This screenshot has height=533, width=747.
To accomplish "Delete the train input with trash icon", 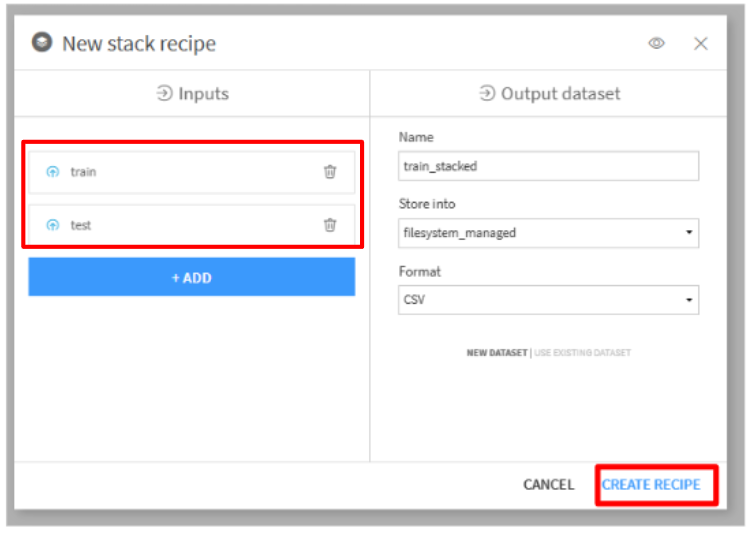I will pos(330,171).
